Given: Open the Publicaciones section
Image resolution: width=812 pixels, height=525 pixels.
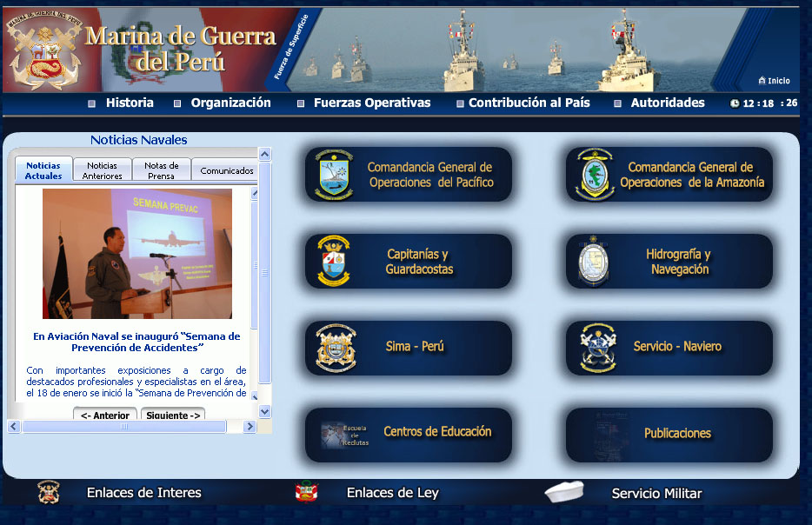Looking at the screenshot, I should click(x=669, y=435).
